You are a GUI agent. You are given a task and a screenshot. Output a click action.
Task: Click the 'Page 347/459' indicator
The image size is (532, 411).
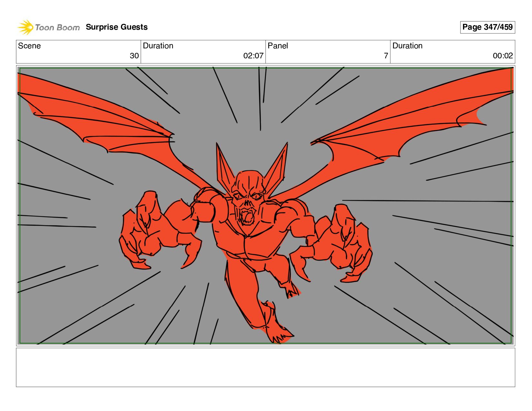pos(488,27)
